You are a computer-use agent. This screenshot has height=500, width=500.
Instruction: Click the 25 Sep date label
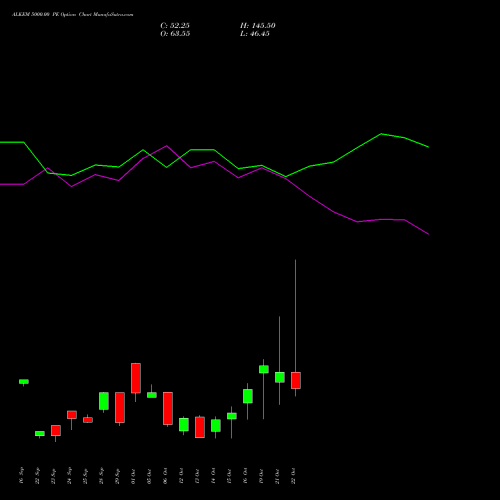[x=86, y=476]
